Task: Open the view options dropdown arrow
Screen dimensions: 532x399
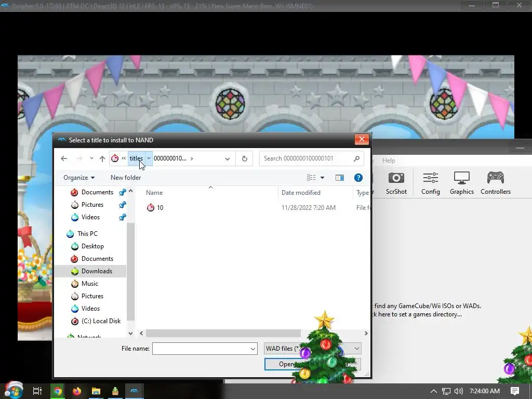Action: tap(322, 178)
